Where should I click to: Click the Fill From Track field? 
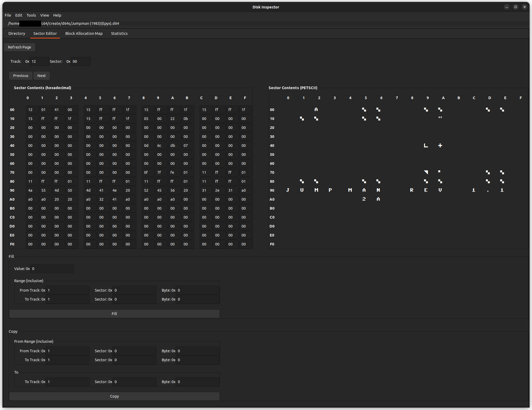[67, 290]
